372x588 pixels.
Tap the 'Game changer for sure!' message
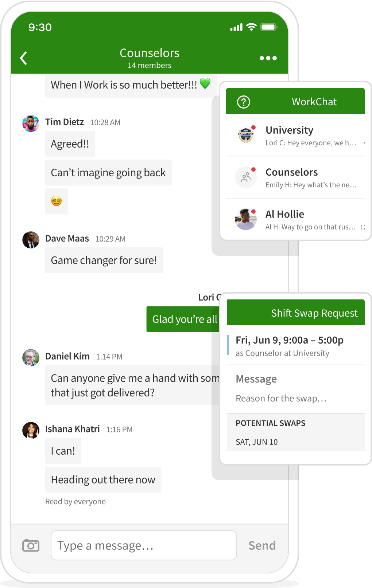104,260
